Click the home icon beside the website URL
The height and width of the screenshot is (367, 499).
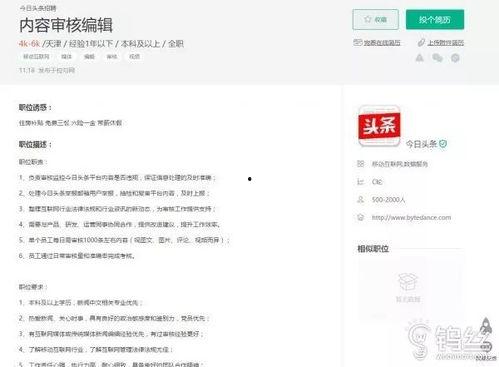(360, 217)
